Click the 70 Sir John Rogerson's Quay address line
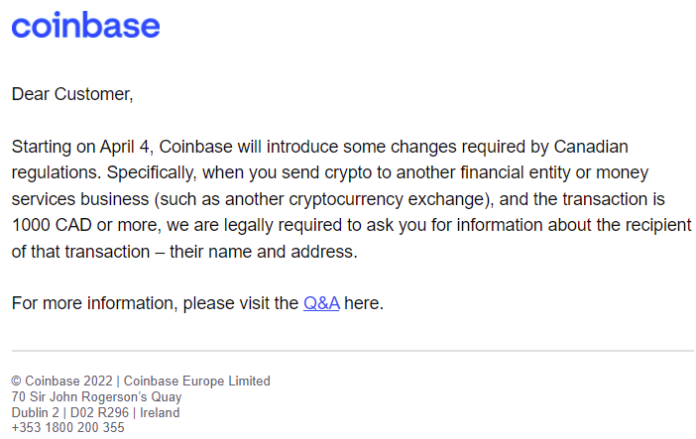The height and width of the screenshot is (439, 696). (97, 396)
